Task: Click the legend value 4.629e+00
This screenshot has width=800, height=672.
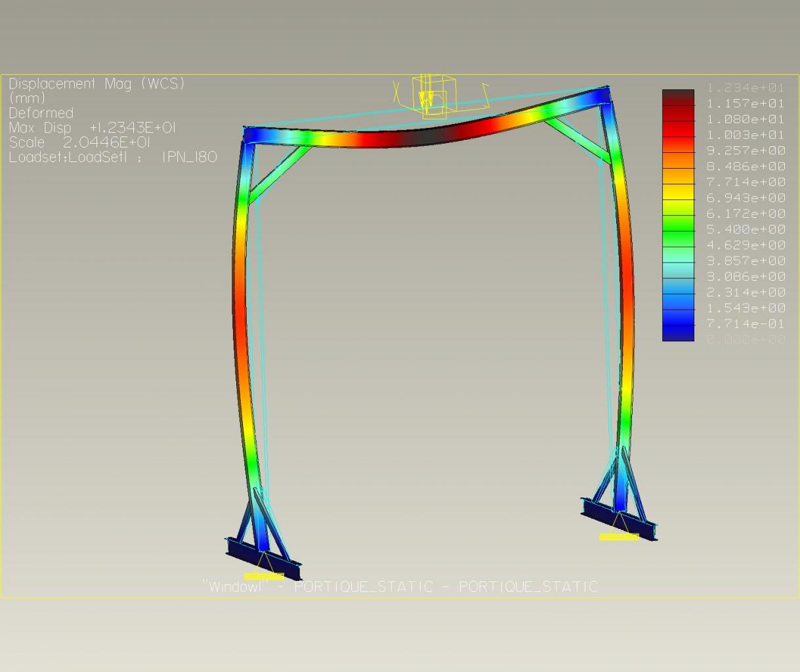Action: (x=746, y=245)
